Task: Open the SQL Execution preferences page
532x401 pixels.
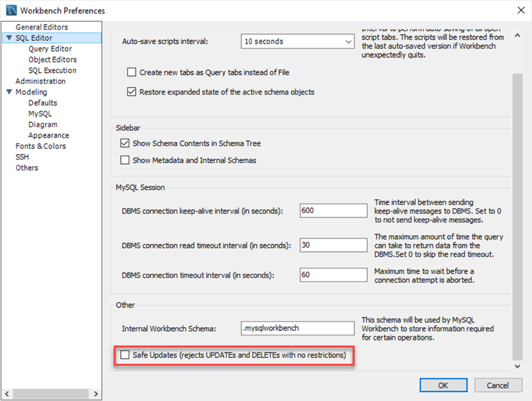Action: (x=52, y=70)
